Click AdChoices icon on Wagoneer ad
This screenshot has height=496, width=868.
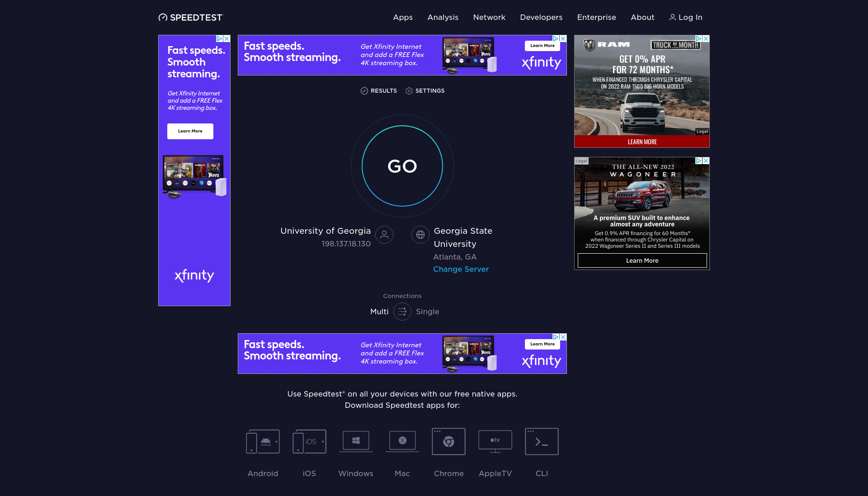[699, 161]
